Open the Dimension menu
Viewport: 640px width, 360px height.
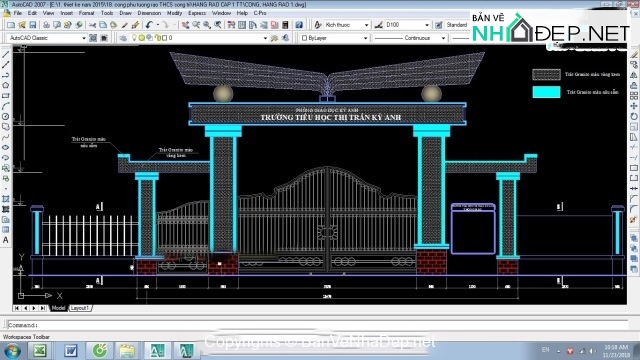(149, 13)
